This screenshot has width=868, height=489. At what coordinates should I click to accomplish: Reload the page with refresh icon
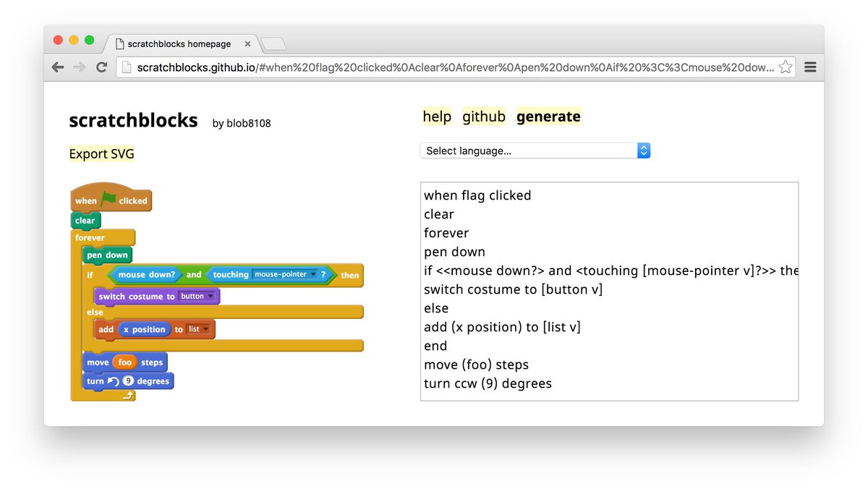click(102, 67)
